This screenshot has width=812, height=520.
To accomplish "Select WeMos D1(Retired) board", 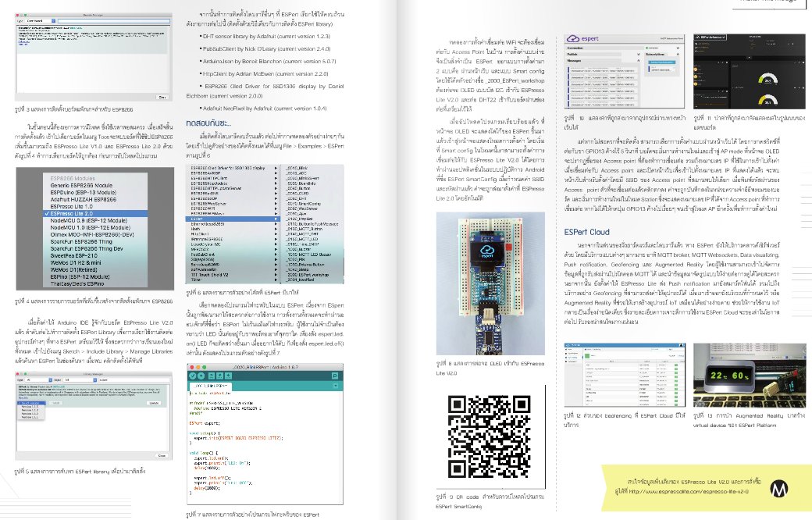I will pyautogui.click(x=95, y=270).
